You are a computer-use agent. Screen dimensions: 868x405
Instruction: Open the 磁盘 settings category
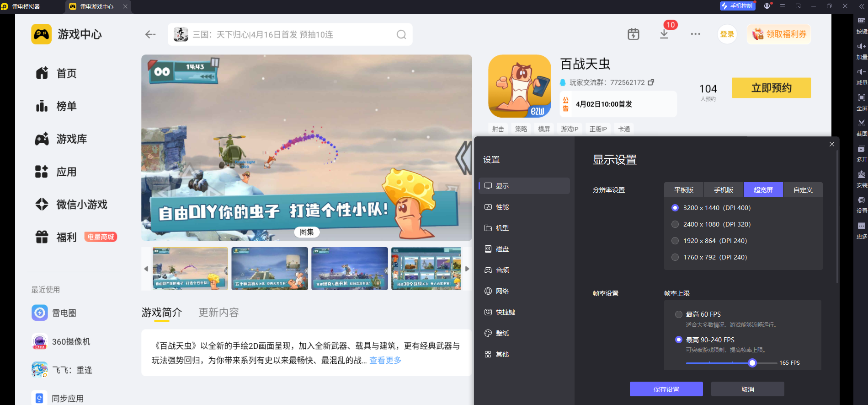tap(524, 249)
